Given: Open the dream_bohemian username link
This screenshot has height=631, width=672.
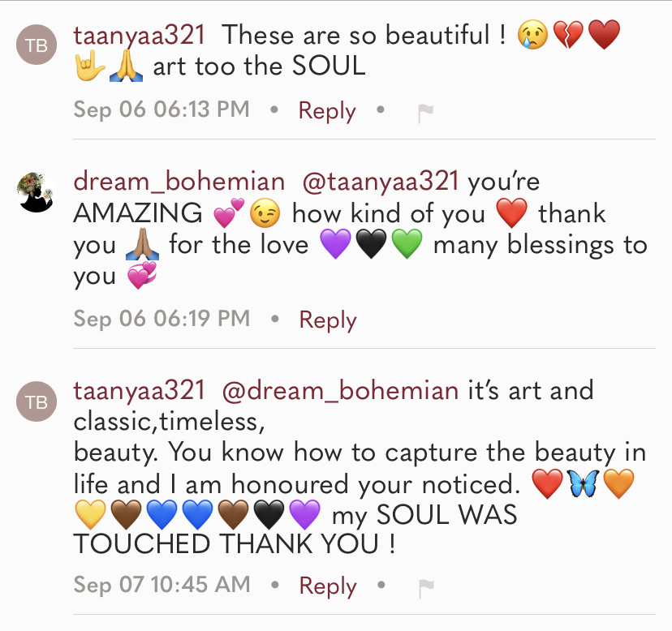Looking at the screenshot, I should point(179,182).
